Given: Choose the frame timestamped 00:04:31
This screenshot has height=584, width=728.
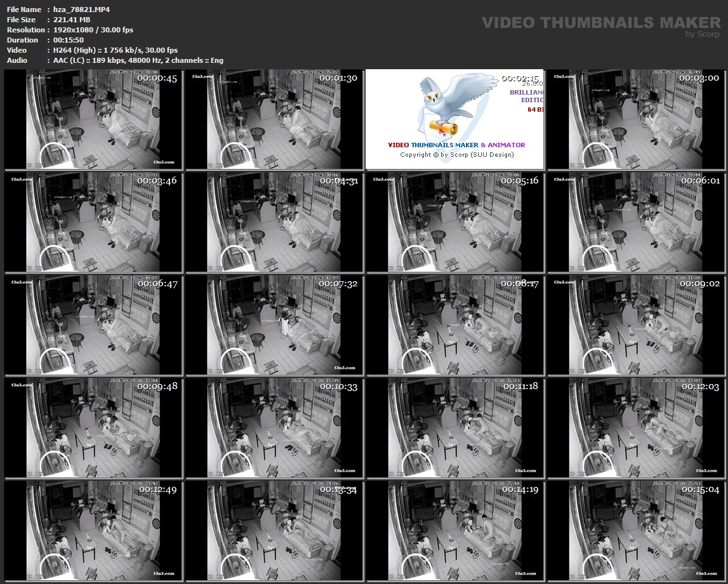Looking at the screenshot, I should [x=274, y=222].
